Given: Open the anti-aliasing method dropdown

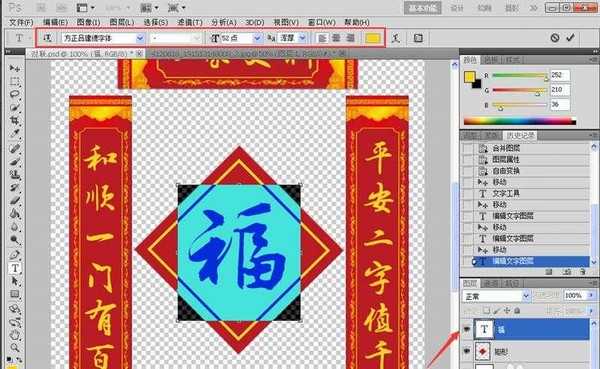Looking at the screenshot, I should [x=302, y=38].
